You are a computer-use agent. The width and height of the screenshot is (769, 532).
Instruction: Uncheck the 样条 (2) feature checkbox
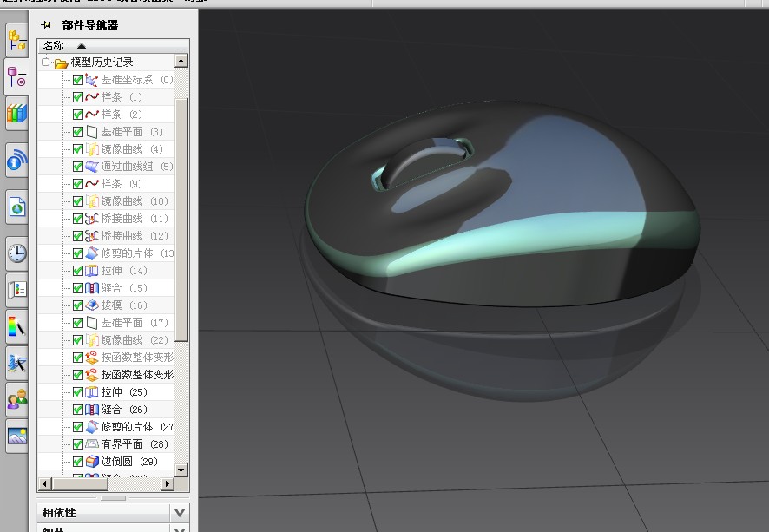[x=78, y=115]
